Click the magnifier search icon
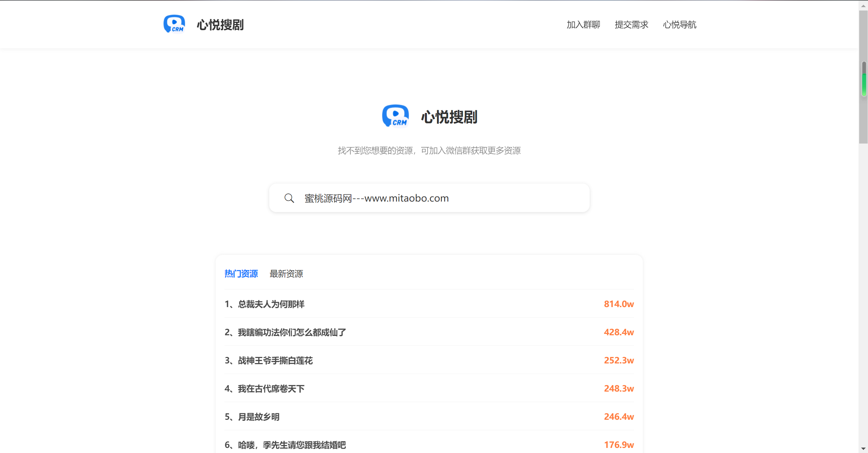Image resolution: width=868 pixels, height=453 pixels. pyautogui.click(x=289, y=198)
